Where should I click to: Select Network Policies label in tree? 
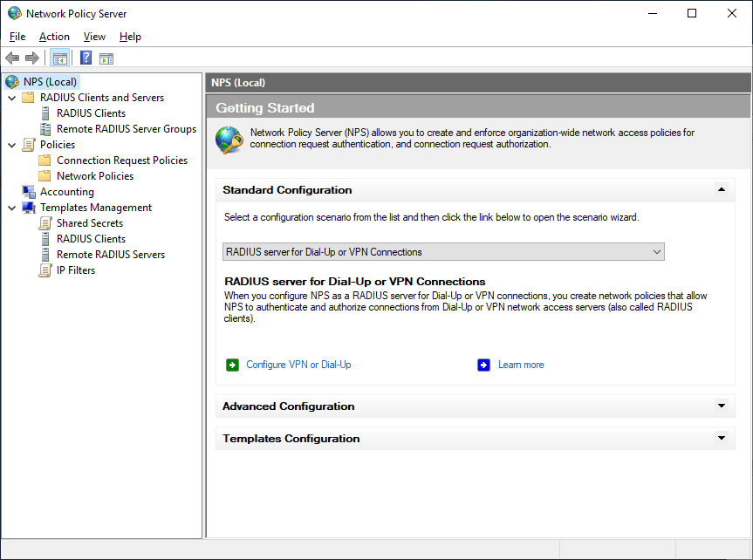pos(95,176)
